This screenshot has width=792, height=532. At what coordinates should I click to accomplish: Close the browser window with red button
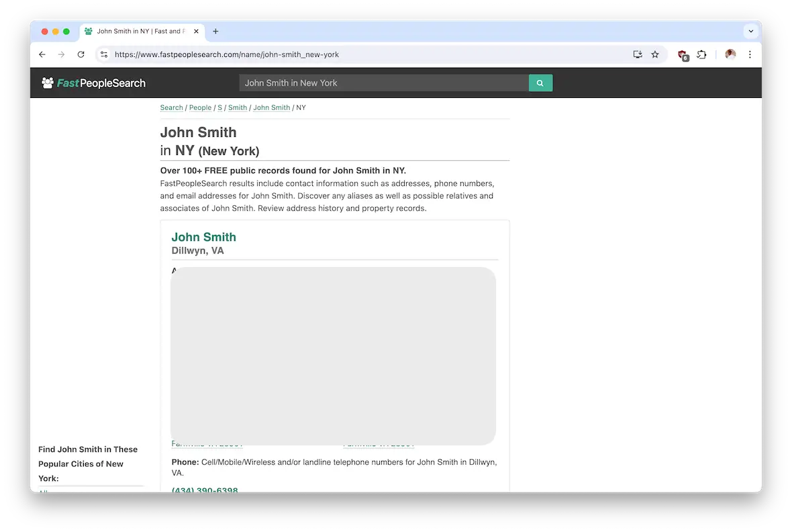point(44,32)
